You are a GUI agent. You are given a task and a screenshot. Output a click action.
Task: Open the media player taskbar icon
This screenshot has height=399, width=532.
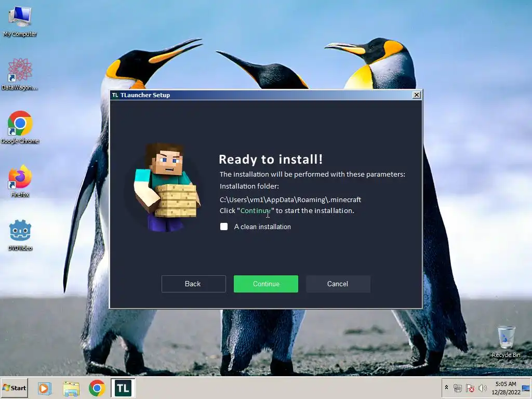pyautogui.click(x=45, y=388)
